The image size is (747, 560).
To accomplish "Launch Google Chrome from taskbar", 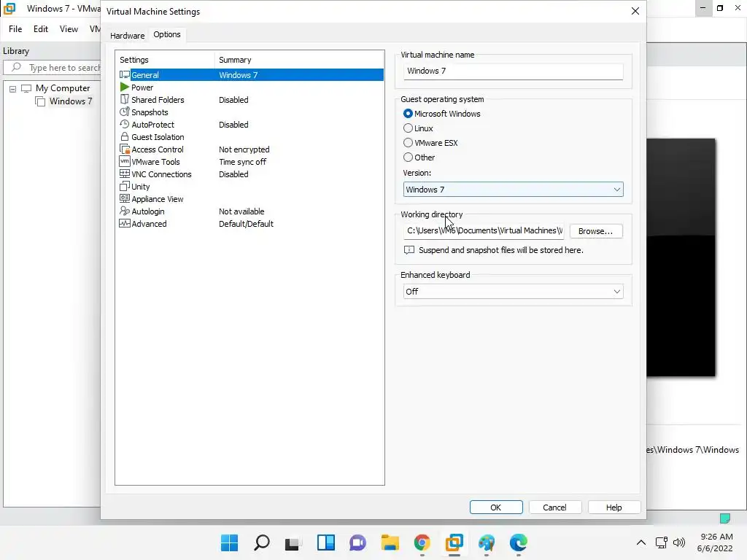I will coord(422,542).
